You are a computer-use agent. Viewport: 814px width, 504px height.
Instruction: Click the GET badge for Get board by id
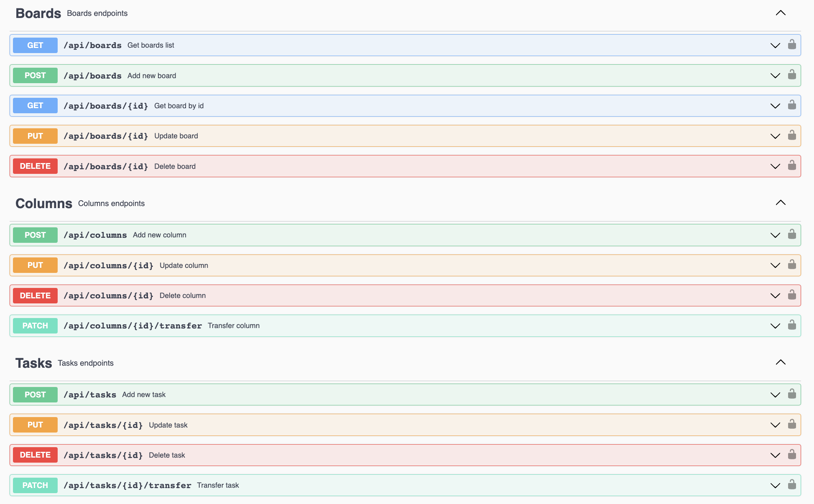click(35, 106)
